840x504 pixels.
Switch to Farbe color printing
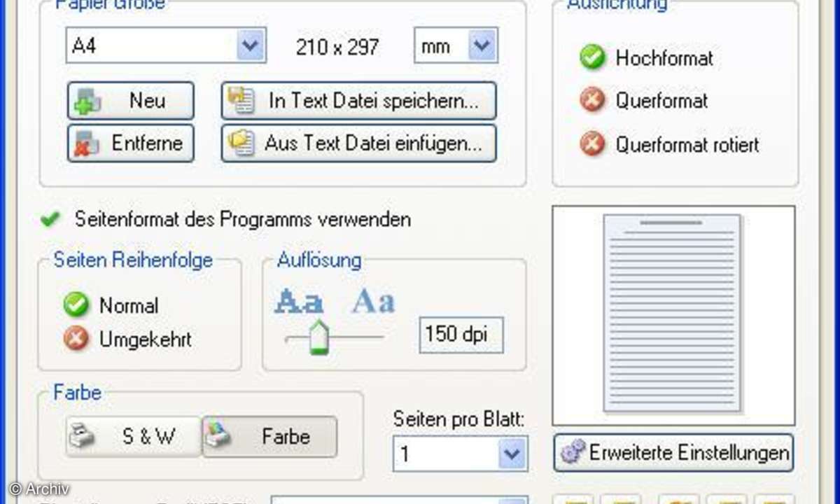[269, 437]
